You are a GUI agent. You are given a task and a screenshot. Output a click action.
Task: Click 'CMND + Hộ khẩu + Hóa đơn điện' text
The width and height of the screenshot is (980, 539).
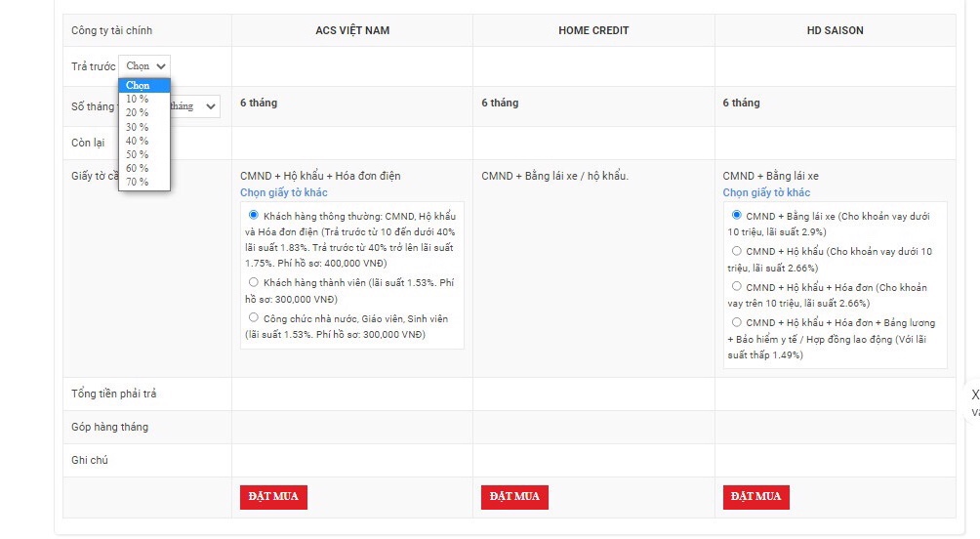click(320, 176)
